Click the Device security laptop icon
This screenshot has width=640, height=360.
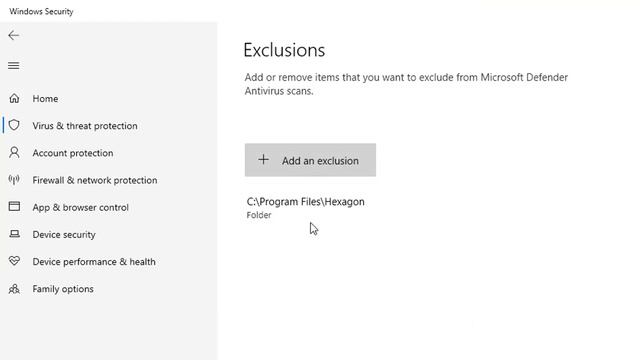point(14,234)
